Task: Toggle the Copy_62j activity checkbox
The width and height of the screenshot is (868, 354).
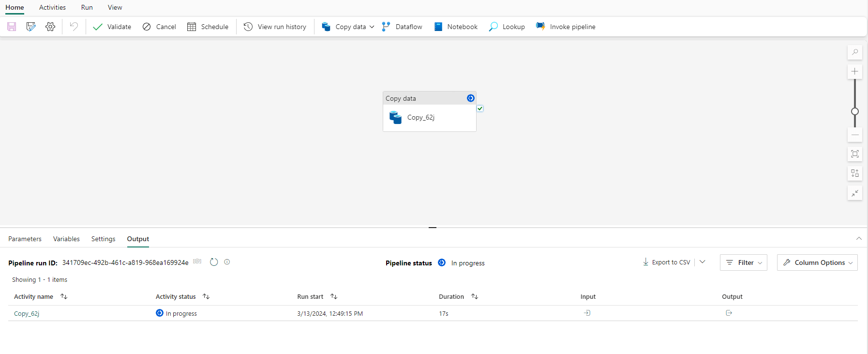Action: click(480, 108)
